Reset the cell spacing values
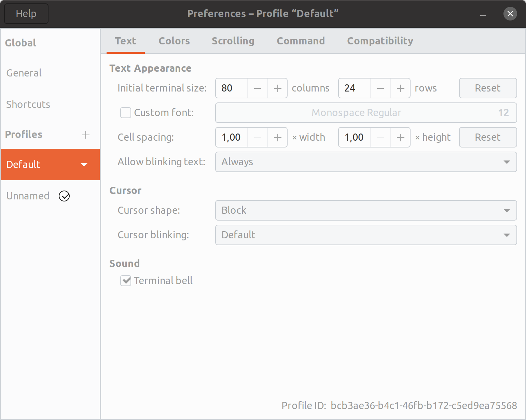 (488, 137)
